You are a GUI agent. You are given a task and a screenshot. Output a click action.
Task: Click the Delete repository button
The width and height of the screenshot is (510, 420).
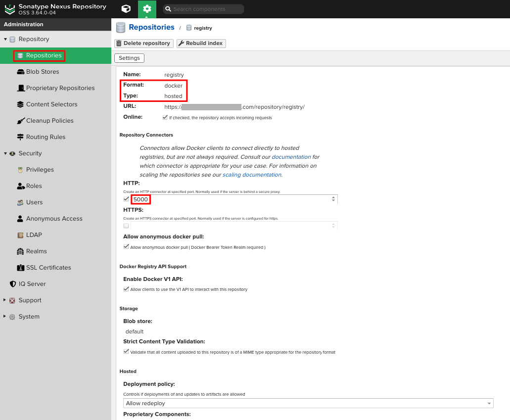coord(144,43)
